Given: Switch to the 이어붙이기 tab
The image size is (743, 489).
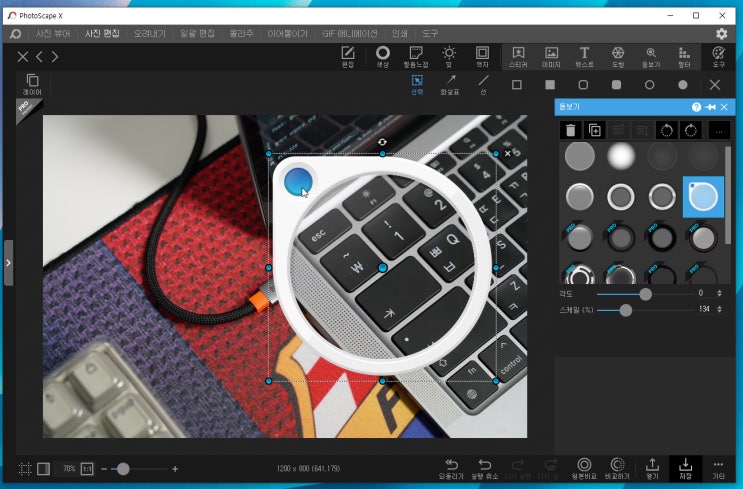Looking at the screenshot, I should 287,34.
